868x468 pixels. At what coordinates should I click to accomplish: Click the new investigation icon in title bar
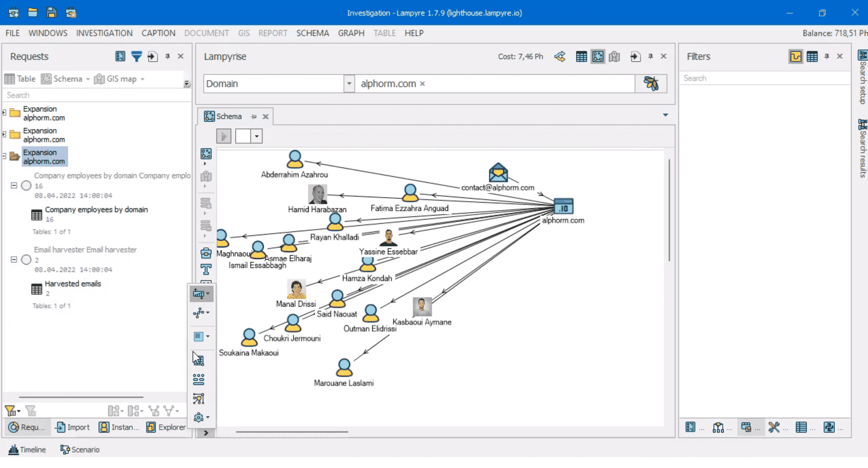pos(14,13)
